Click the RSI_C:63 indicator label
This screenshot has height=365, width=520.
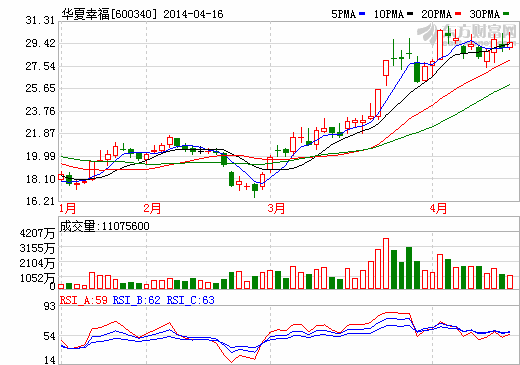[x=190, y=300]
